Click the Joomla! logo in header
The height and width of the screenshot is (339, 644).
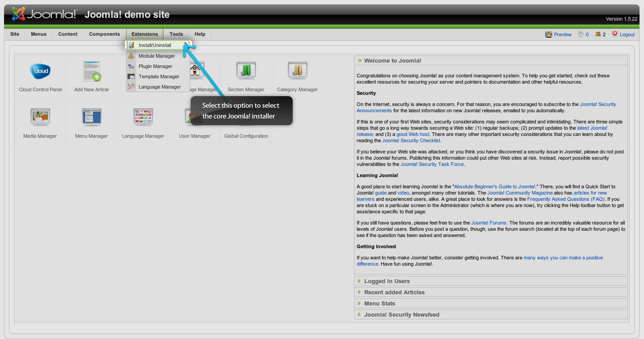pos(44,14)
